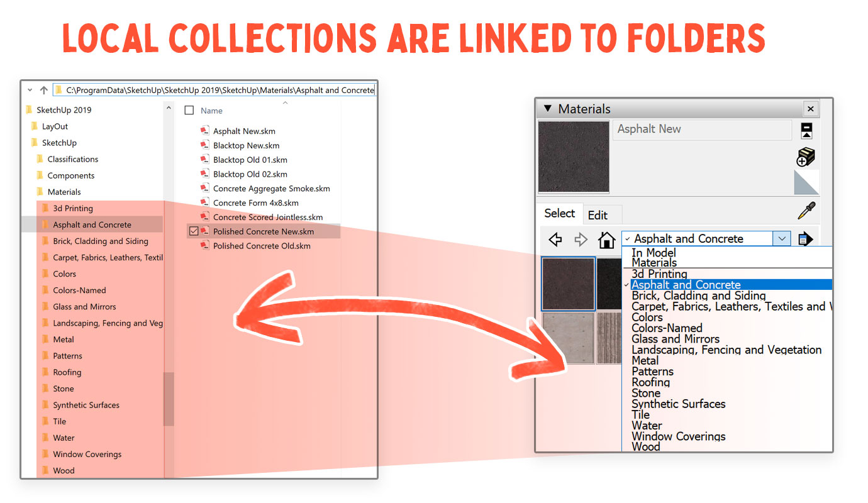
Task: Click the default material triangle swatch
Action: (x=806, y=183)
